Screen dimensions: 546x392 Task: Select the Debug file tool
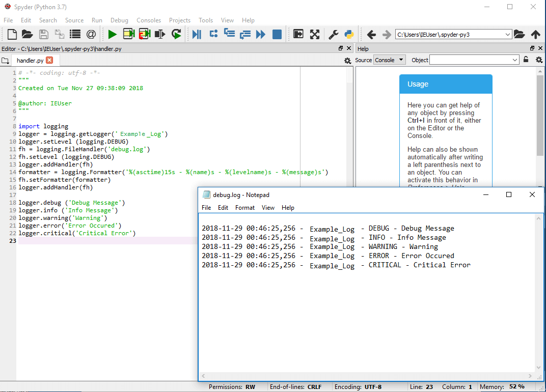pos(197,34)
